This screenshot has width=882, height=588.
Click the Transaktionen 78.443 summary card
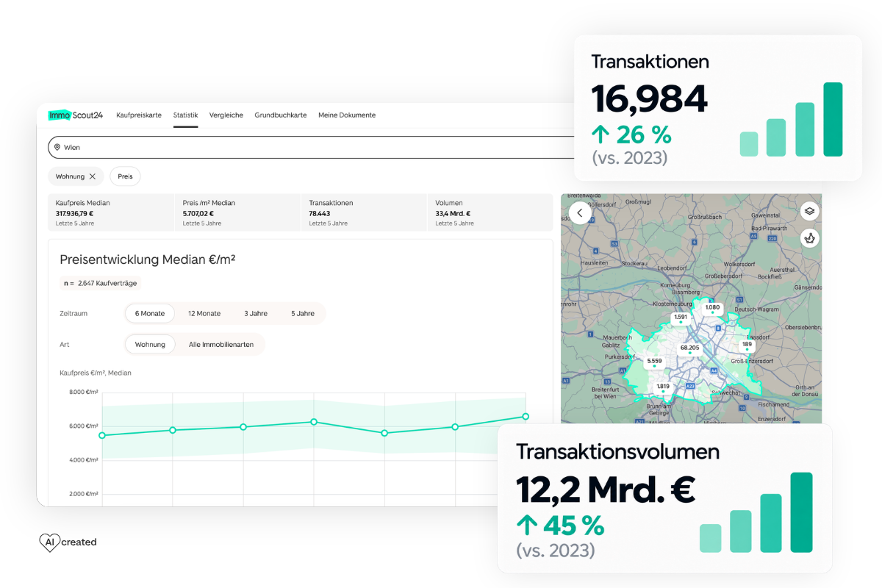click(x=364, y=212)
